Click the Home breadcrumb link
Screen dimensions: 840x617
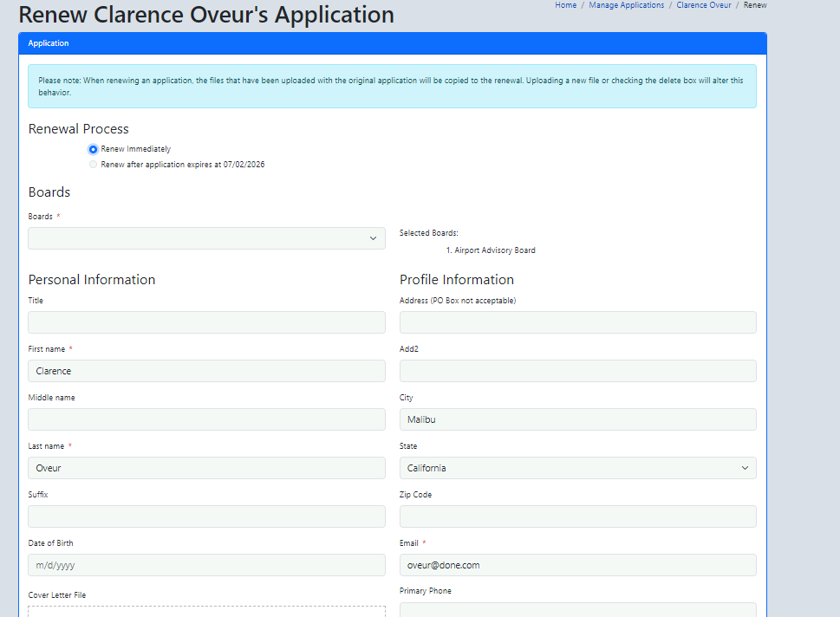click(x=565, y=5)
